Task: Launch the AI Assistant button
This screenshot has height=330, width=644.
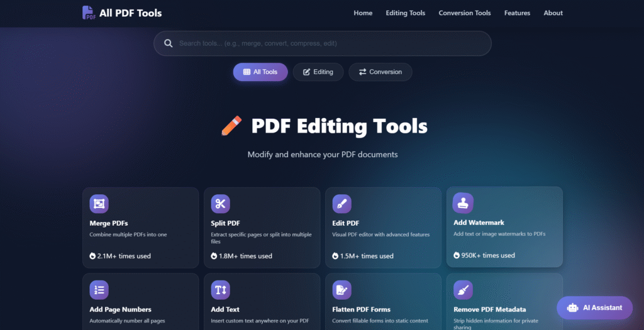Action: [594, 308]
